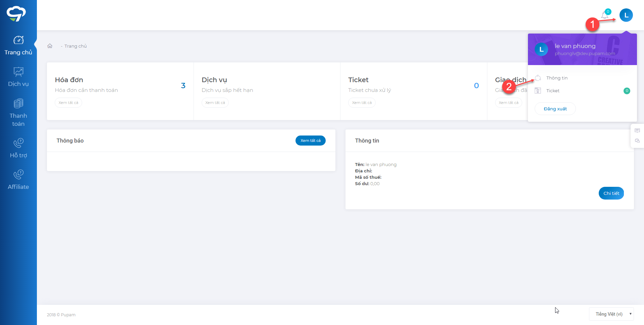View all under Dịch vụ card
Image resolution: width=644 pixels, height=325 pixels.
click(x=215, y=103)
